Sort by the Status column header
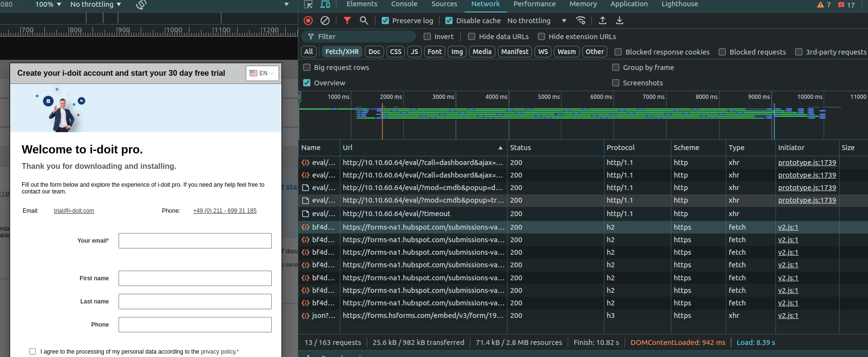 click(x=555, y=148)
